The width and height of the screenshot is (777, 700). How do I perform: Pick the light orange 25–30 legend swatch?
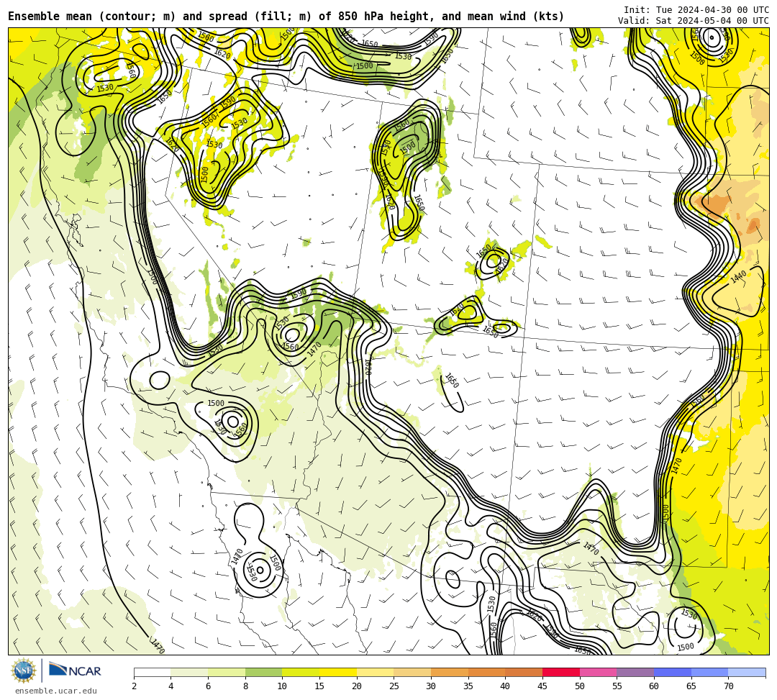[x=412, y=672]
